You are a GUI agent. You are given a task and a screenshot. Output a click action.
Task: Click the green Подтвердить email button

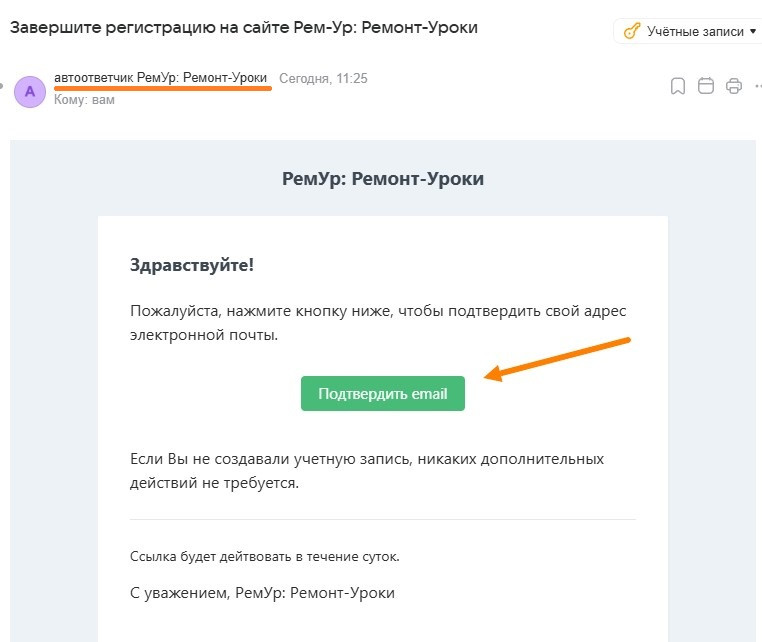(382, 393)
